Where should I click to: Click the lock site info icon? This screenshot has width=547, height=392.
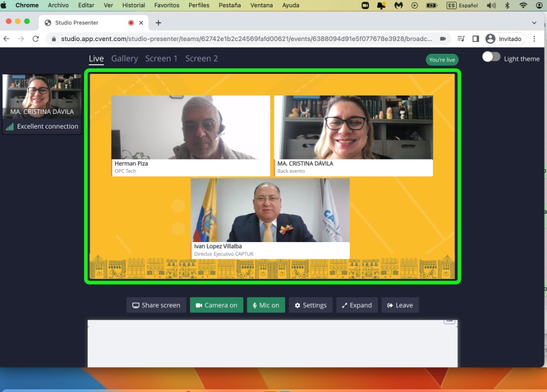click(54, 39)
